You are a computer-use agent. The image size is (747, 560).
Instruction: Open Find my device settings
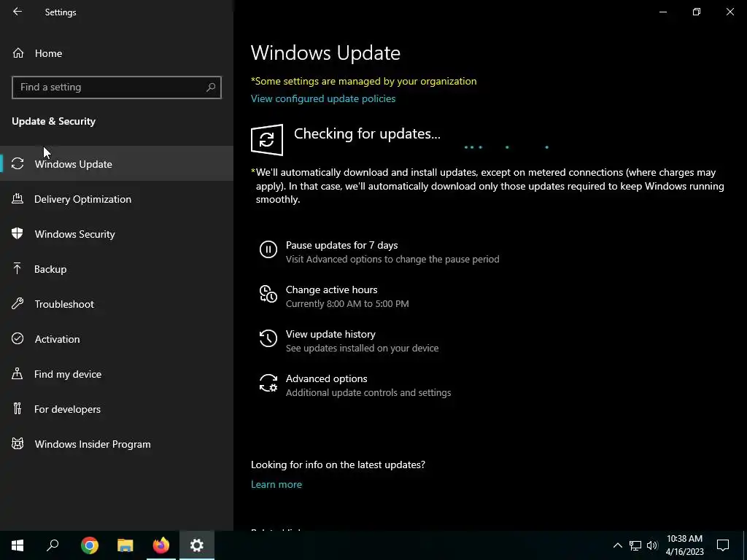117,374
